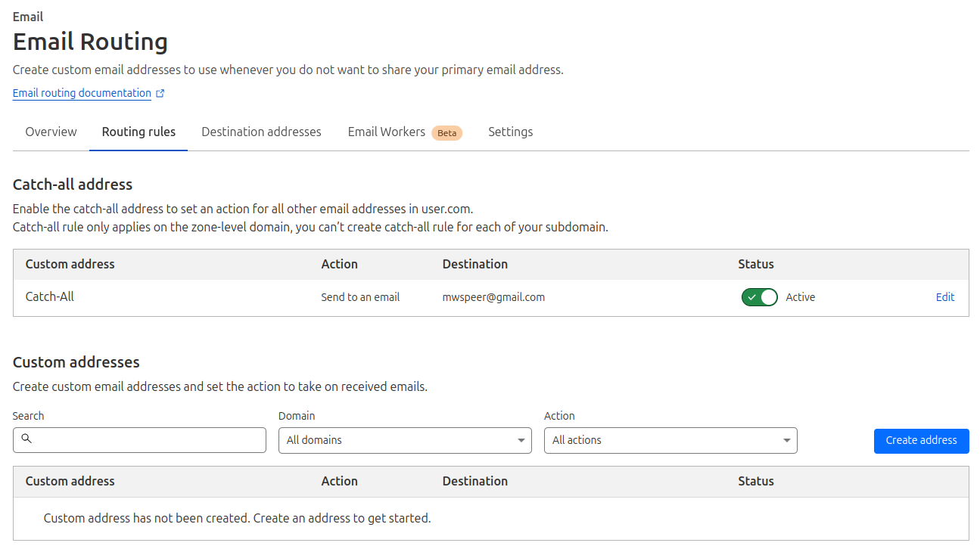980x549 pixels.
Task: Click the magnifier icon in Search field
Action: [x=26, y=439]
